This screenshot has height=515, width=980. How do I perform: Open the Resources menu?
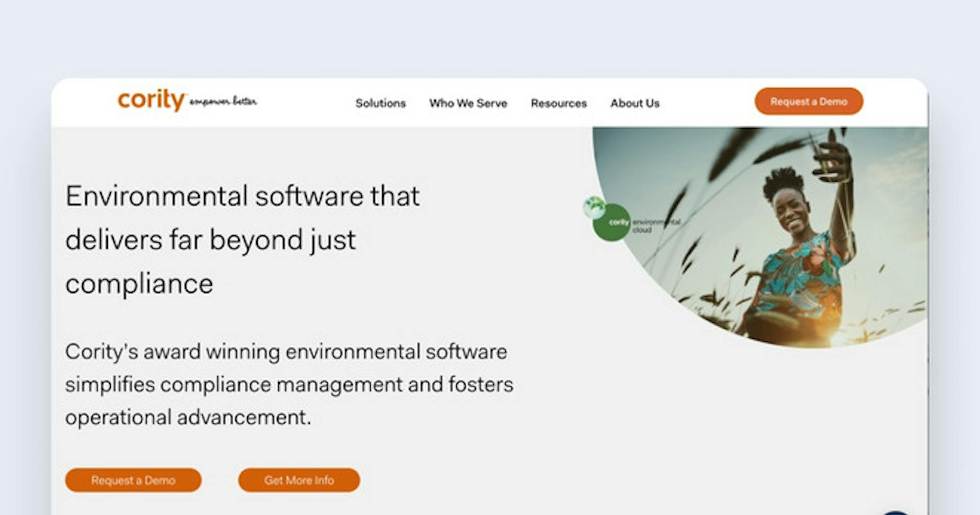(x=559, y=103)
